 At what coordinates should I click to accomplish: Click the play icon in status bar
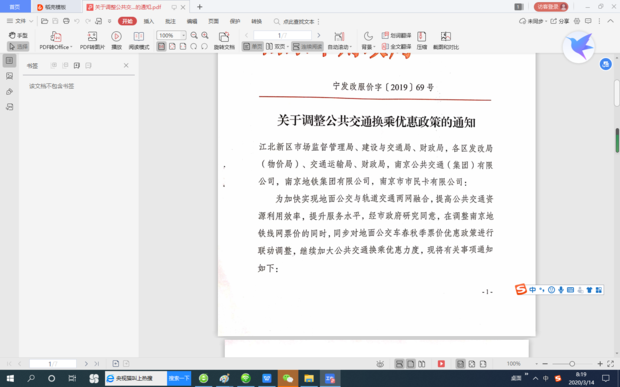tap(441, 364)
